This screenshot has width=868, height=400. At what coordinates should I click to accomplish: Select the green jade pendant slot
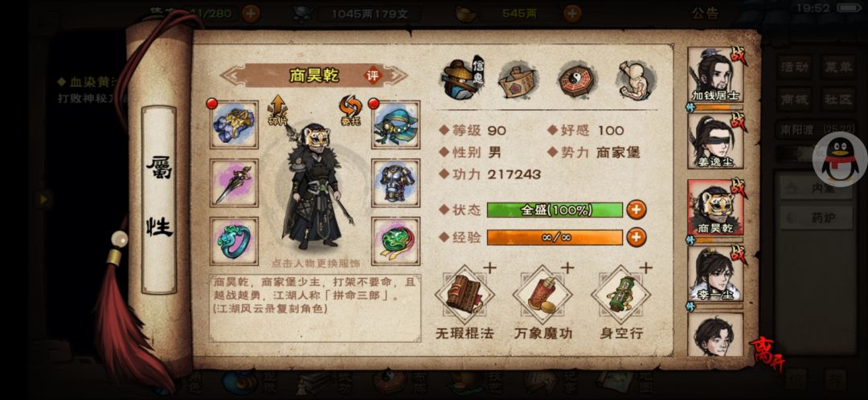[395, 241]
